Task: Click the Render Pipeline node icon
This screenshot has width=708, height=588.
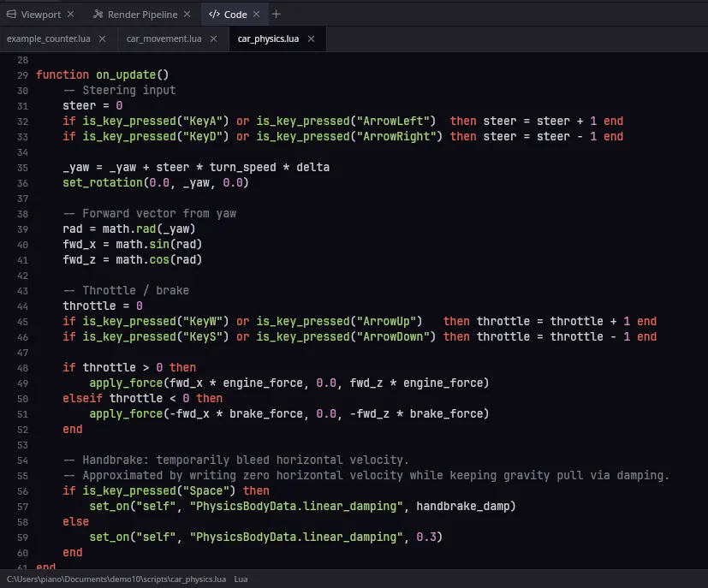Action: pos(98,15)
